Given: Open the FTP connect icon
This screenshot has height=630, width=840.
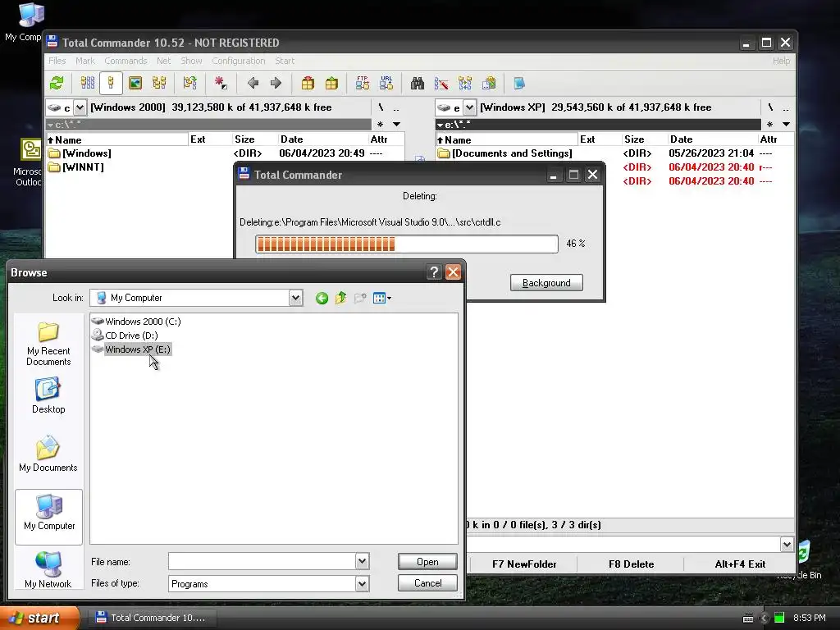Looking at the screenshot, I should coord(362,83).
